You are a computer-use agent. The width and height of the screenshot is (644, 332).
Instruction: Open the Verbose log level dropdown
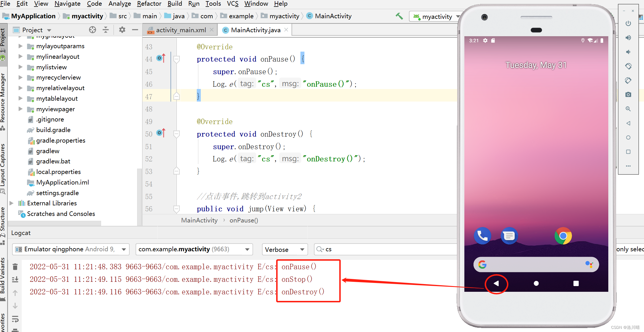(284, 249)
